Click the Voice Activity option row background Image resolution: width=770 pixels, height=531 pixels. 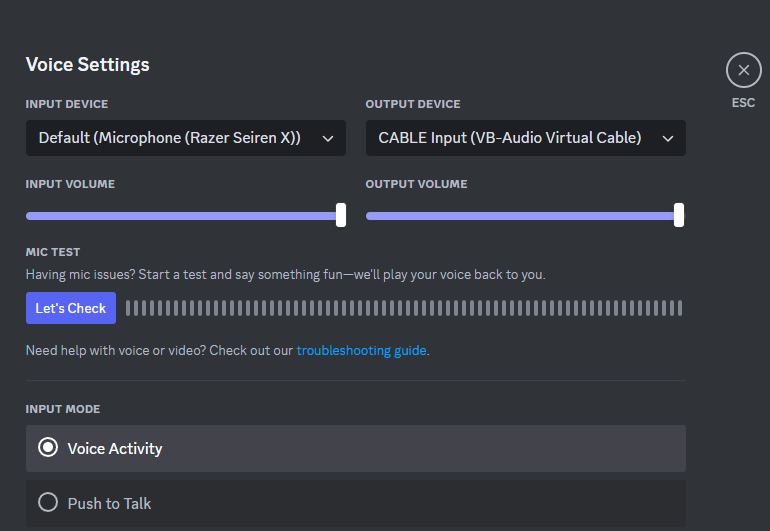356,448
